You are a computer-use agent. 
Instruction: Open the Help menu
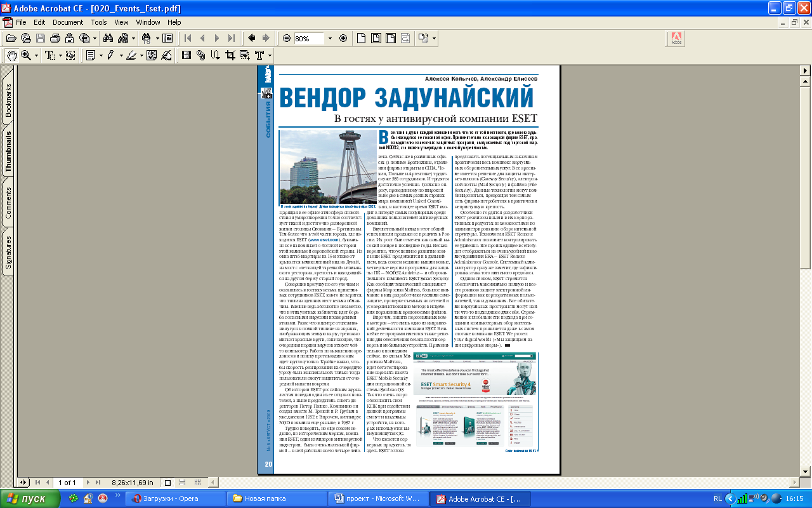[174, 22]
